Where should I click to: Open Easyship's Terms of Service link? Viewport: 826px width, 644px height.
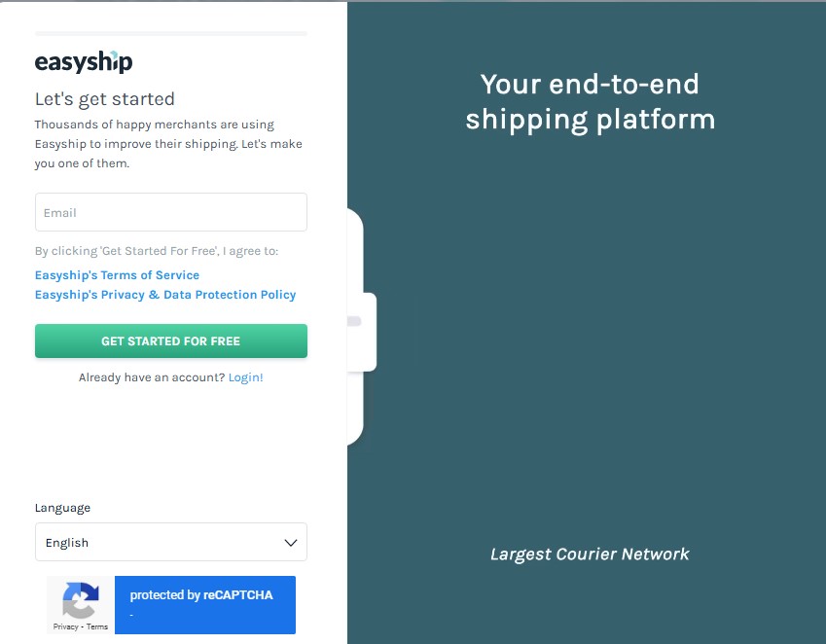[117, 275]
